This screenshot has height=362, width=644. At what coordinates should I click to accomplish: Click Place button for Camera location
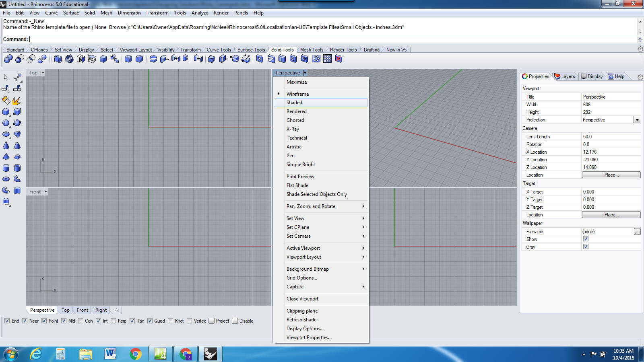point(611,175)
